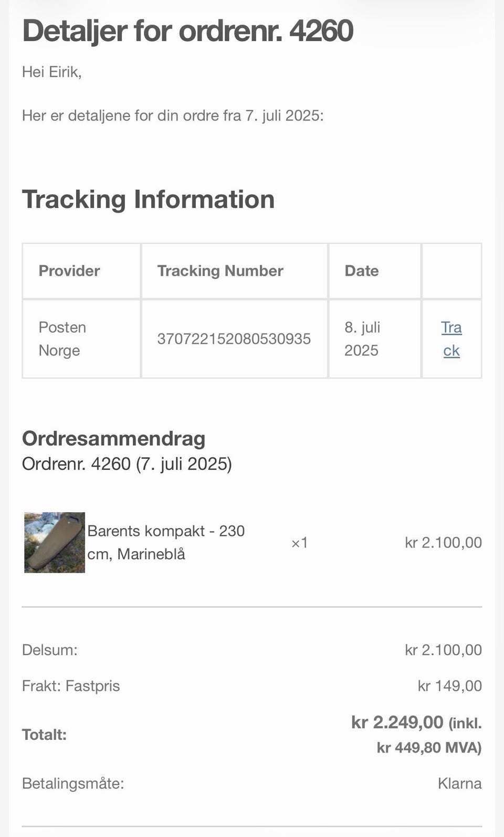Screen dimensions: 504x837
Task: Click the Barents kompakt product thumbnail
Action: pos(55,542)
